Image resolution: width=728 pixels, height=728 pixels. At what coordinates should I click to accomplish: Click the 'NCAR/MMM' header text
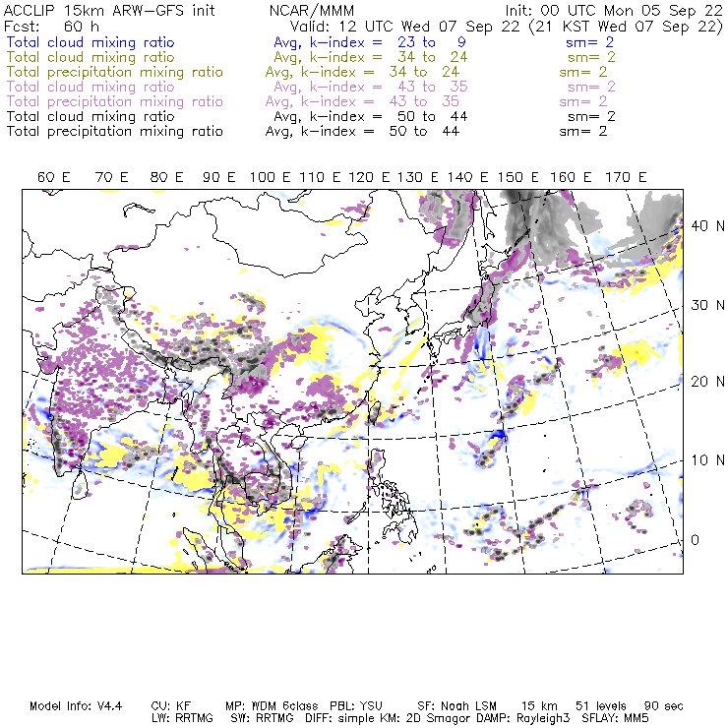click(x=312, y=10)
